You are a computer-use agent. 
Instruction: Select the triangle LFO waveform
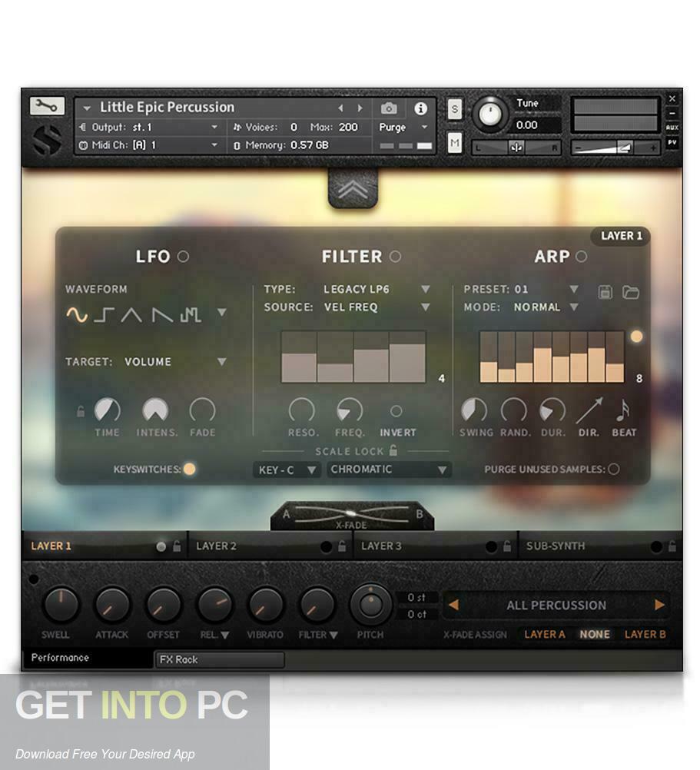(131, 315)
